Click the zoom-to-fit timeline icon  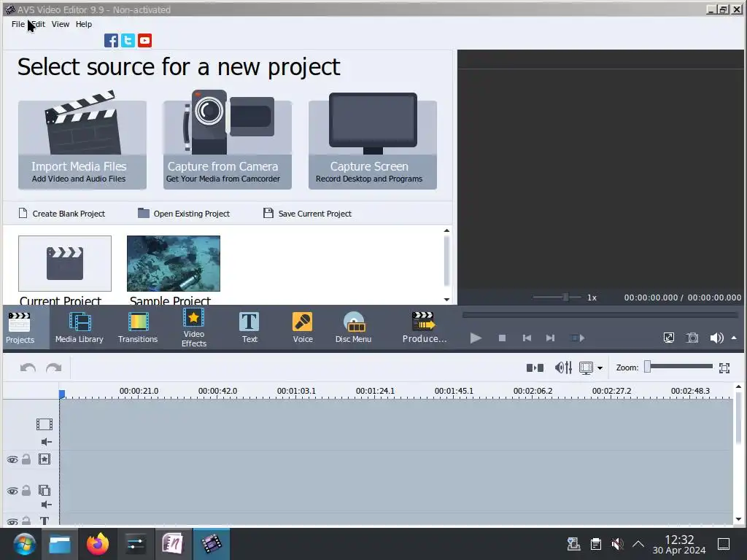pos(724,367)
